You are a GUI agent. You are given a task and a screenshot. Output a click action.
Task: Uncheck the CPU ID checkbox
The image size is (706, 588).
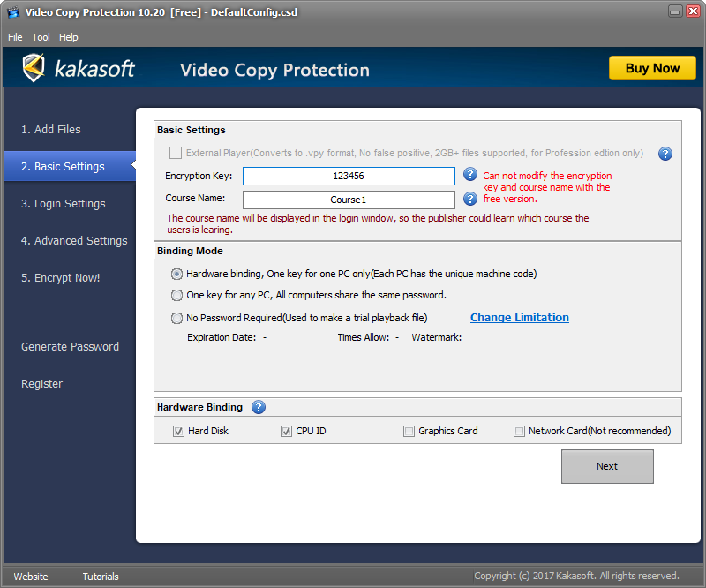point(286,431)
